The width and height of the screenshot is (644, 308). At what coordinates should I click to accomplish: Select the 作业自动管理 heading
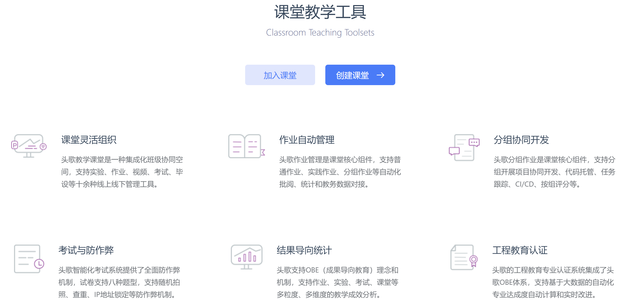pos(307,140)
